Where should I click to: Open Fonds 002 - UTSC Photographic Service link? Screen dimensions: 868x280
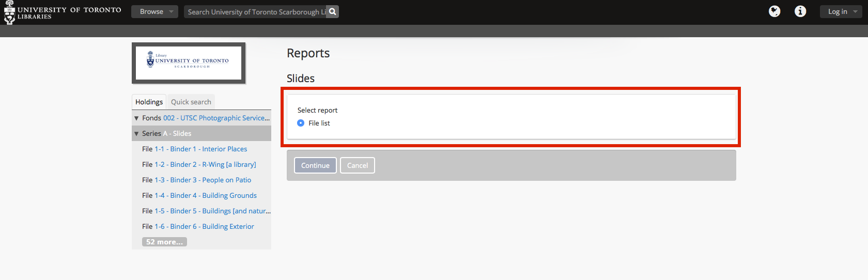(216, 118)
